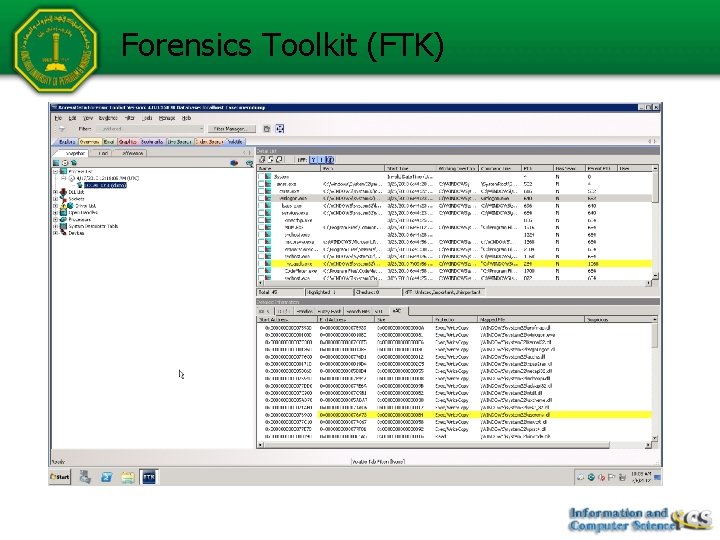Check the box on the yellow highlighted process row
The height and width of the screenshot is (540, 720).
[261, 264]
